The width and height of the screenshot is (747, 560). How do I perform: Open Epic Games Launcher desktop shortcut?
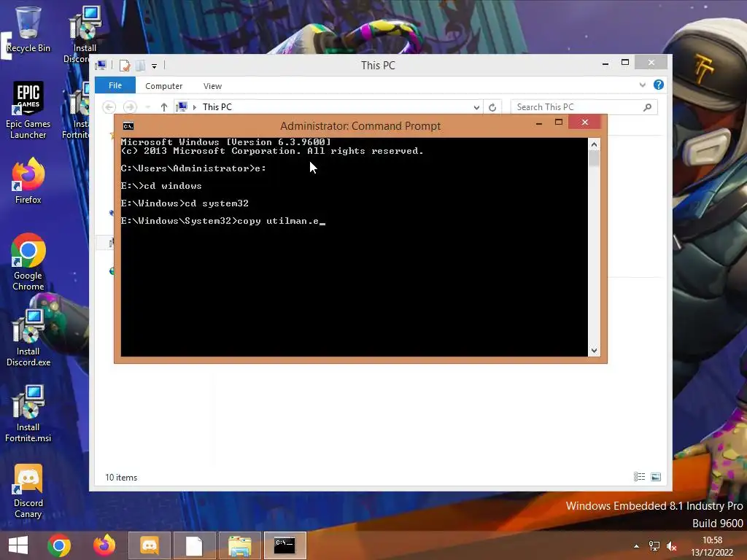(28, 111)
